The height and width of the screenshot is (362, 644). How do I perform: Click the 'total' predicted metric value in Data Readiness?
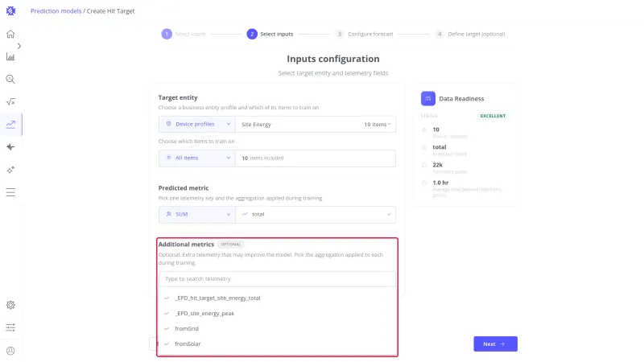click(439, 147)
